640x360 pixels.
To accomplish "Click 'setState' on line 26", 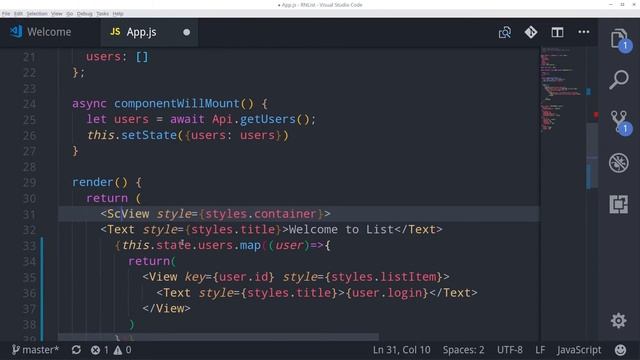I will click(x=149, y=135).
